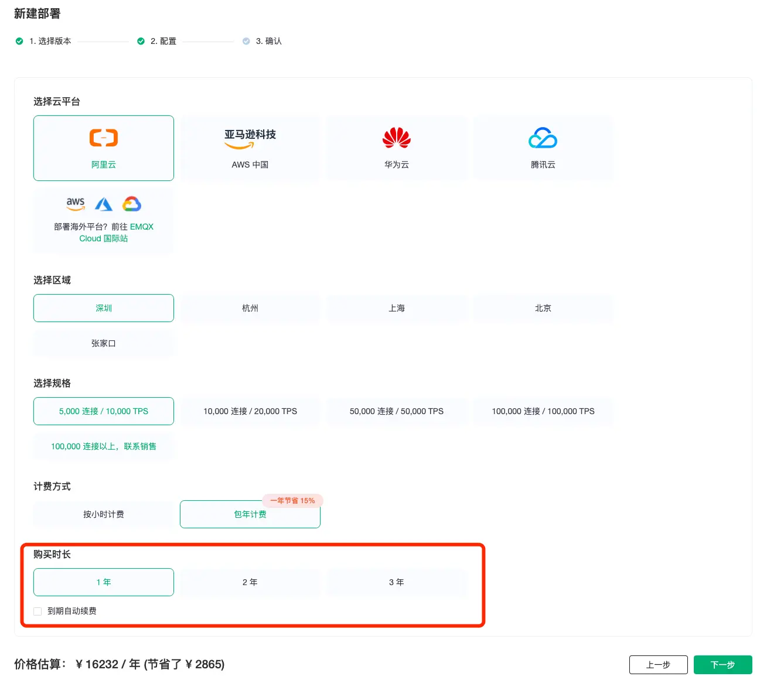
Task: Select the 华为云 platform
Action: click(396, 148)
